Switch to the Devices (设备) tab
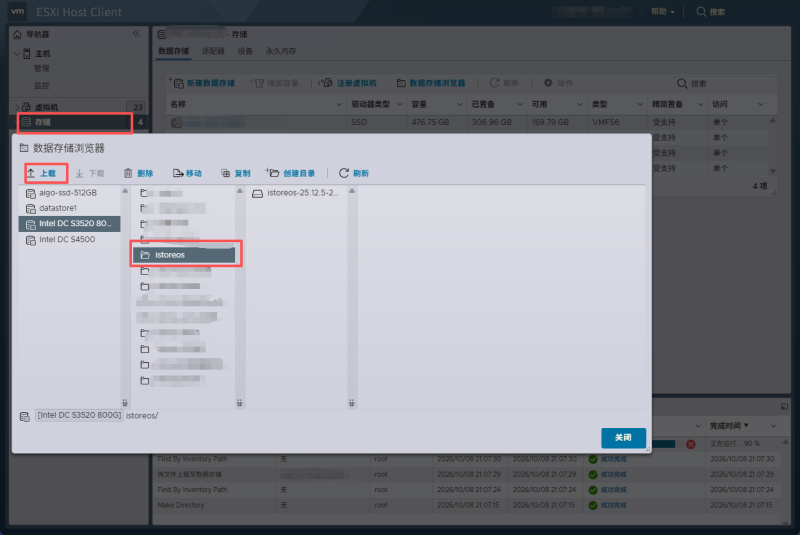 [245, 51]
